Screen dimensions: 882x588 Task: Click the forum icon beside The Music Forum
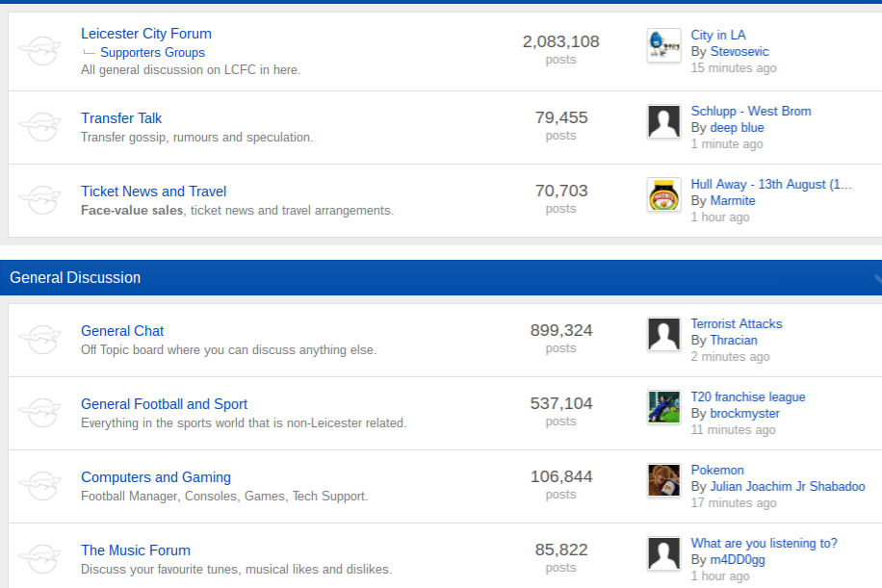(39, 559)
